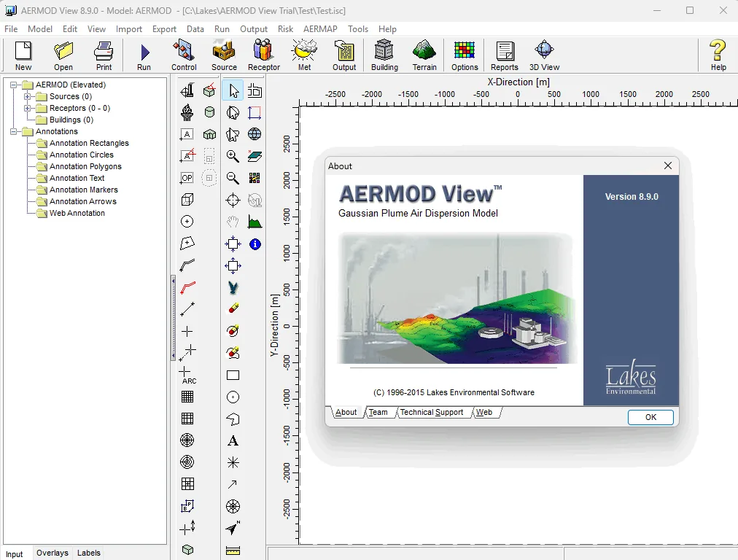
Task: Click the eraser delete object tool
Action: pyautogui.click(x=233, y=308)
